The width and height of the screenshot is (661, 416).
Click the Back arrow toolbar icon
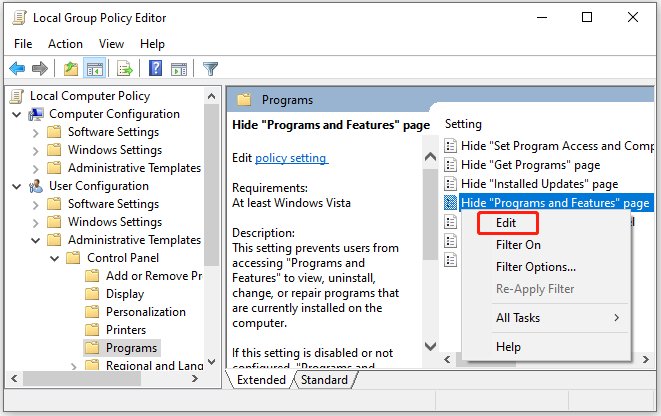pyautogui.click(x=17, y=68)
